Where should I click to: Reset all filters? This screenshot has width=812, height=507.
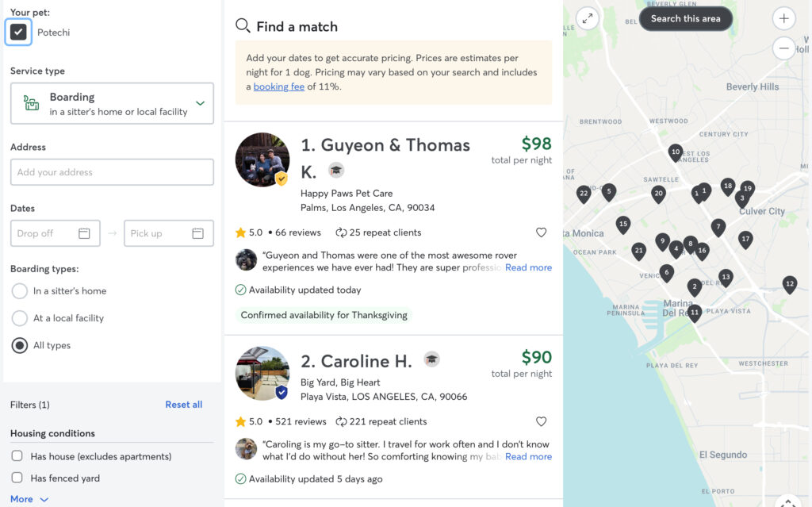(x=183, y=405)
